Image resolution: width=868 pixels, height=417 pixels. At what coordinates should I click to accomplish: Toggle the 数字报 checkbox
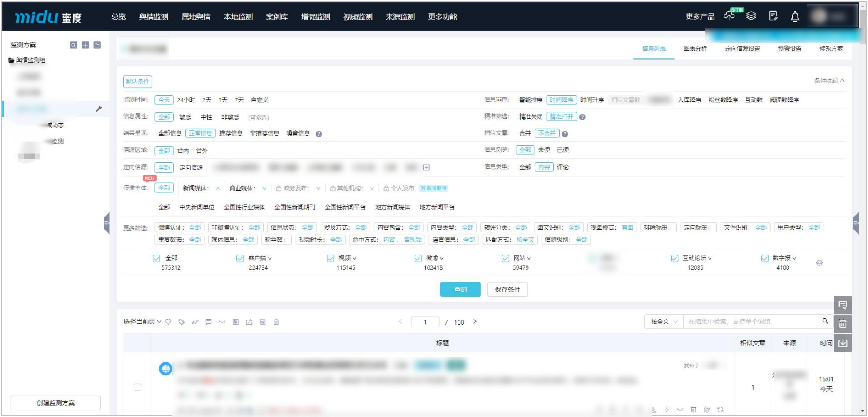click(x=765, y=258)
